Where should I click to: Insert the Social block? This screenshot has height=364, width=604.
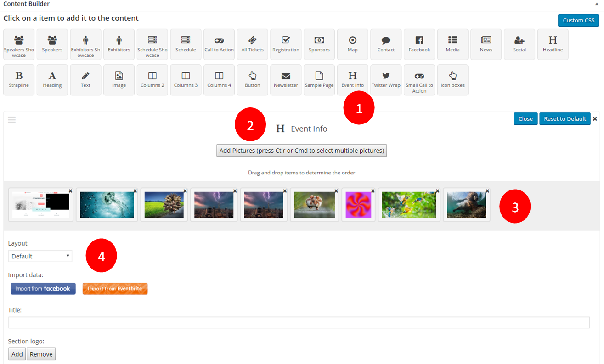(x=519, y=45)
